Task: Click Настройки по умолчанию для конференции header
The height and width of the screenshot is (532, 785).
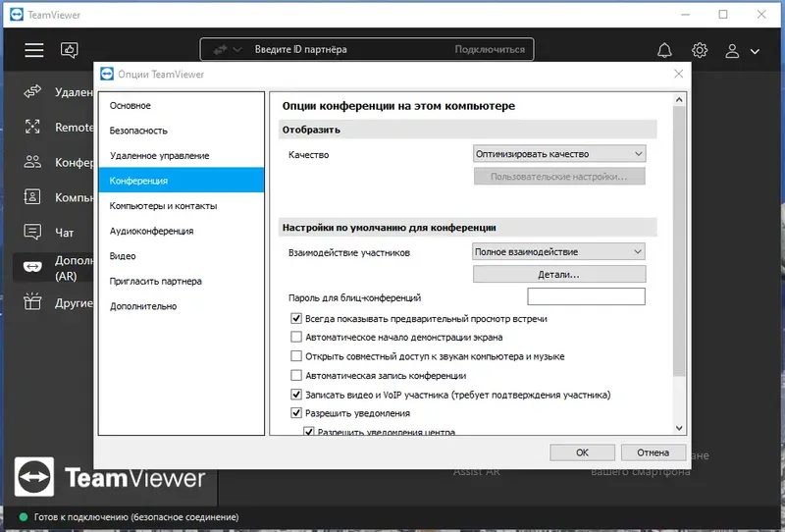Action: (x=468, y=227)
